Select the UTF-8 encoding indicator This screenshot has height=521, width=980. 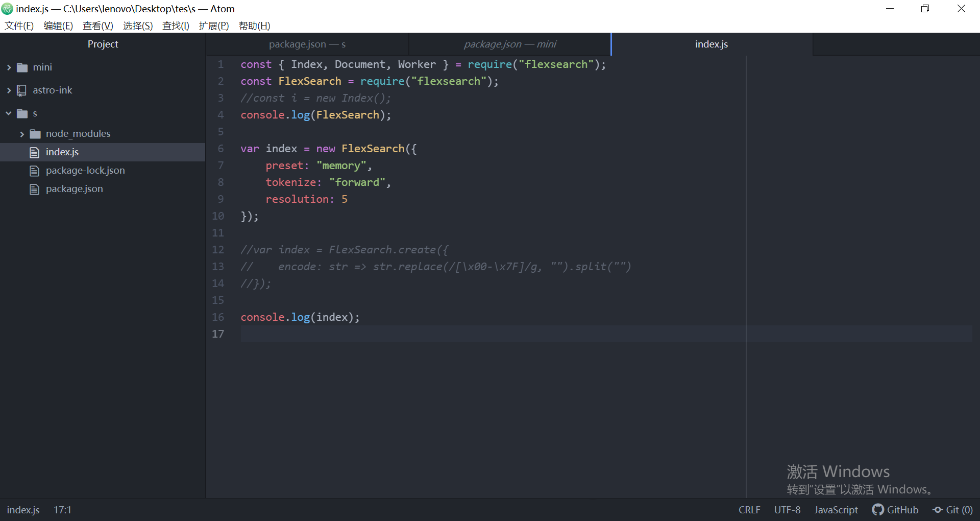point(786,510)
